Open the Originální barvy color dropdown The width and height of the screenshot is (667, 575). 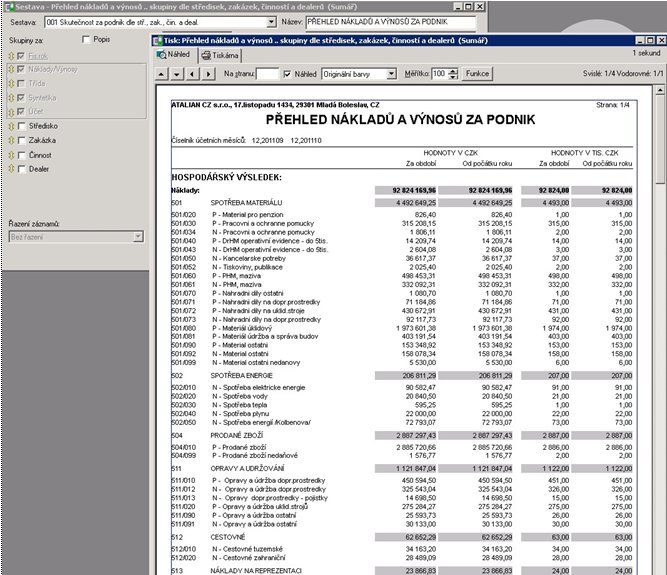[392, 74]
